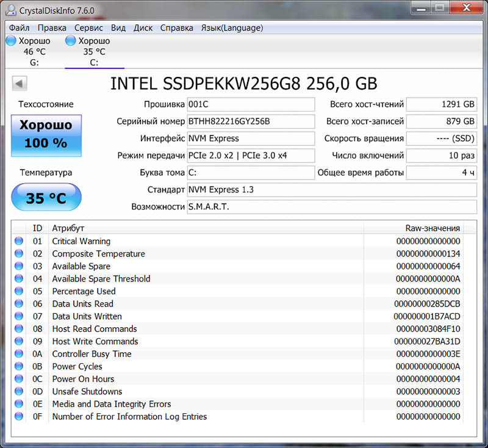The height and width of the screenshot is (448, 488).
Task: Click status orb for Available Spare Threshold
Action: point(19,278)
